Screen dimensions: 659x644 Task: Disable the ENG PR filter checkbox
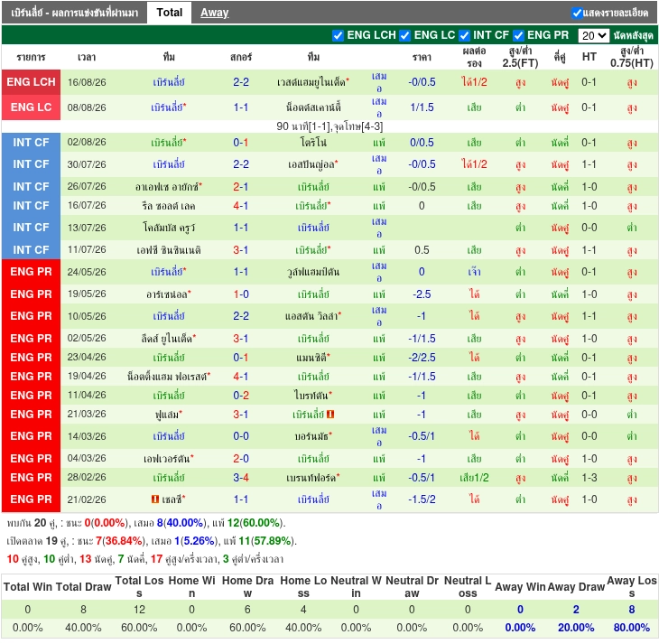[x=518, y=35]
